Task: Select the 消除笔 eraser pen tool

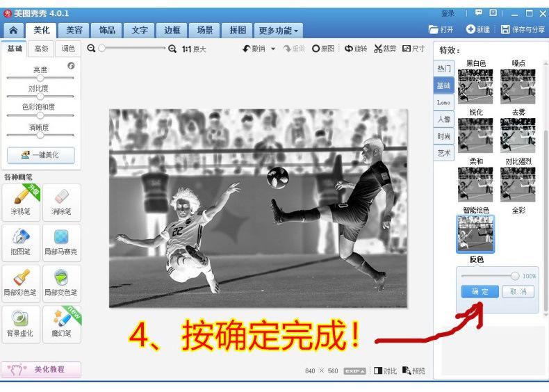Action: pyautogui.click(x=61, y=202)
